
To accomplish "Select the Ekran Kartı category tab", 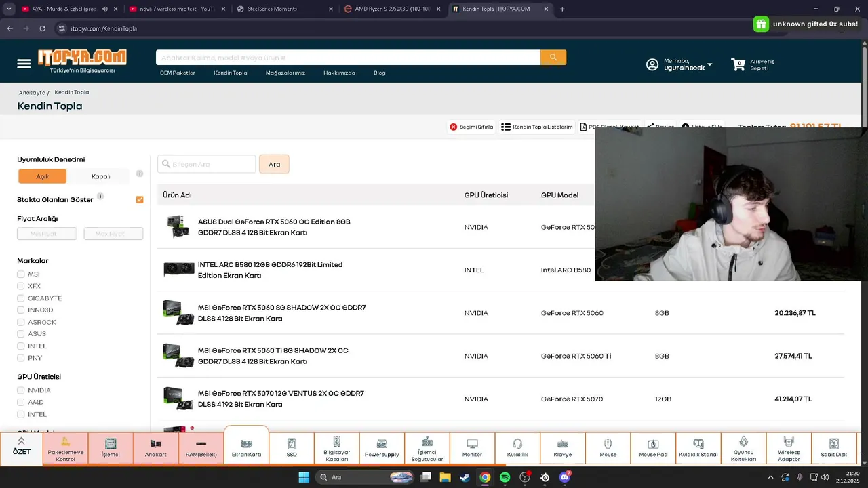I will [246, 446].
